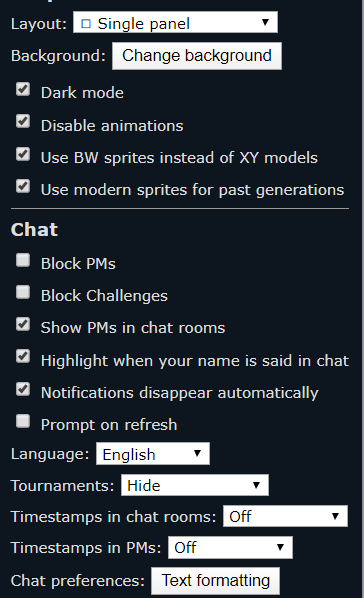Open Timestamps in PMs dropdown
Image resolution: width=364 pixels, height=598 pixels.
(x=230, y=547)
